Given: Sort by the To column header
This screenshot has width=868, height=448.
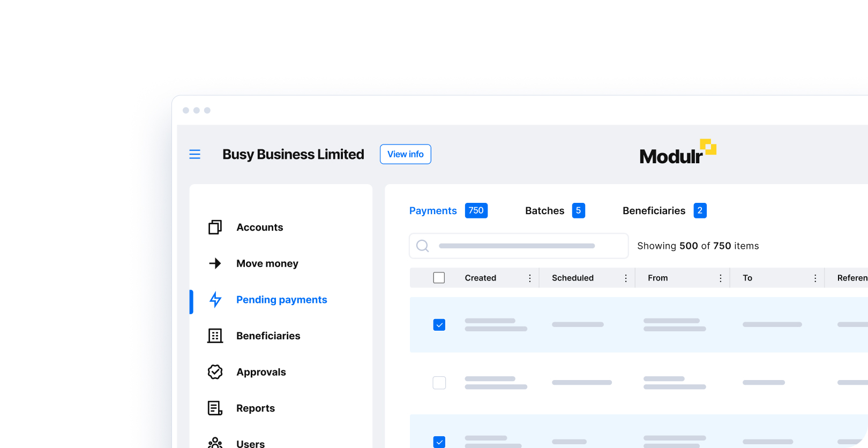Looking at the screenshot, I should click(x=747, y=278).
